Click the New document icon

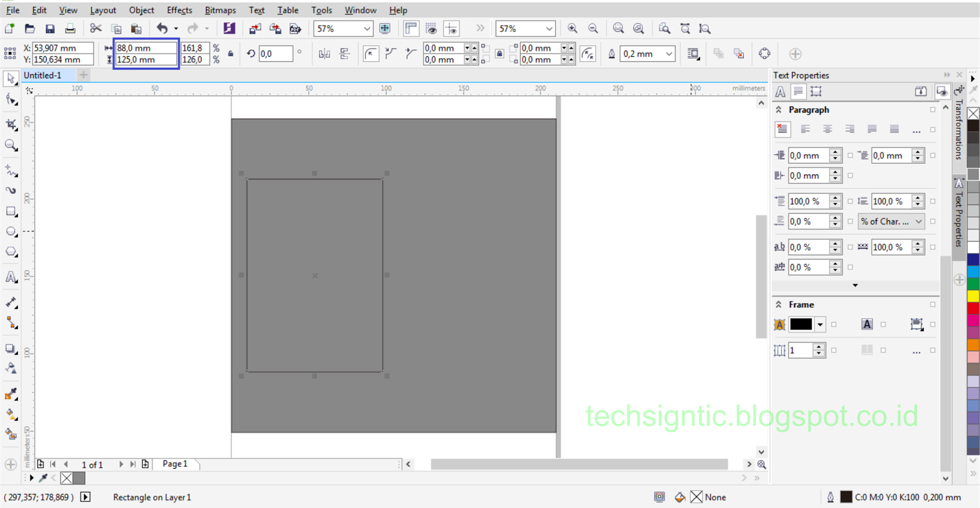[x=10, y=28]
